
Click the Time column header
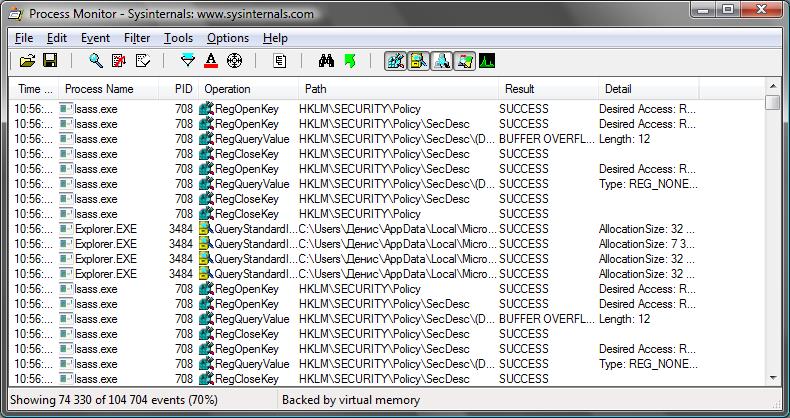[x=34, y=89]
